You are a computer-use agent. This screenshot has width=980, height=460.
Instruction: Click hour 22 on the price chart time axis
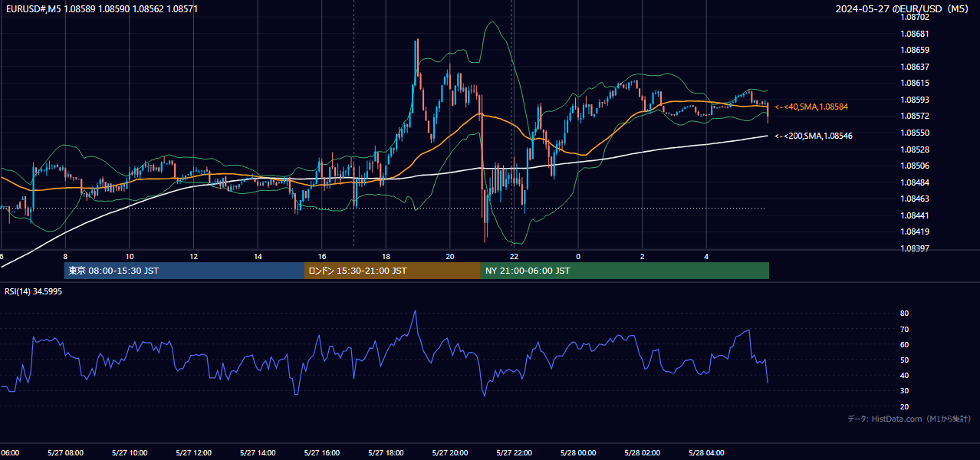[x=515, y=256]
